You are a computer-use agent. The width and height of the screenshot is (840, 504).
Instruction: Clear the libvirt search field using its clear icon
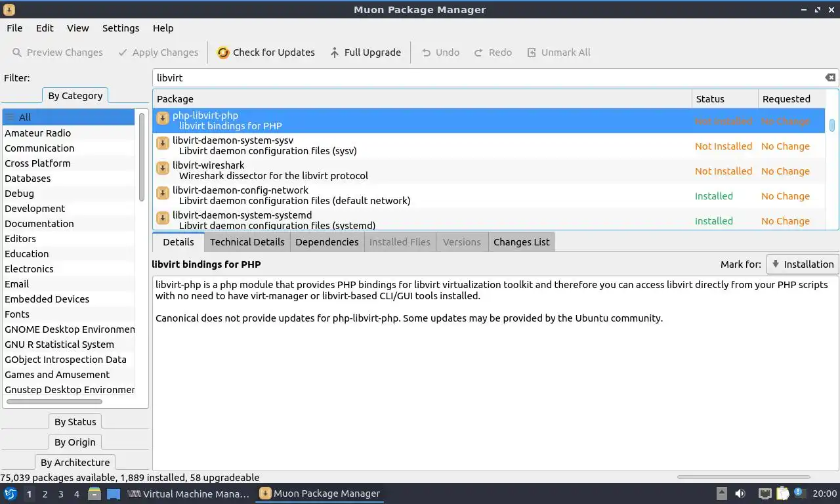tap(830, 77)
